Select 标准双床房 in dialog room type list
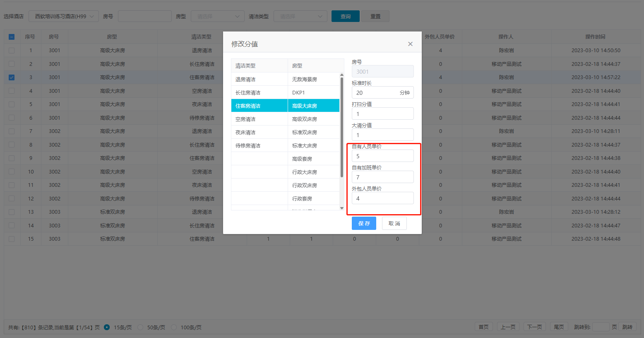Viewport: 644px width, 338px height. 314,132
